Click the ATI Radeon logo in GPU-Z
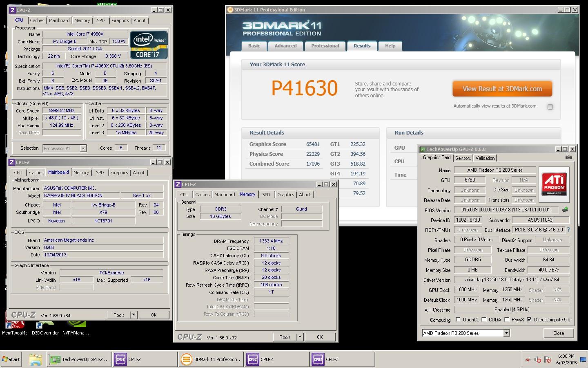 554,184
